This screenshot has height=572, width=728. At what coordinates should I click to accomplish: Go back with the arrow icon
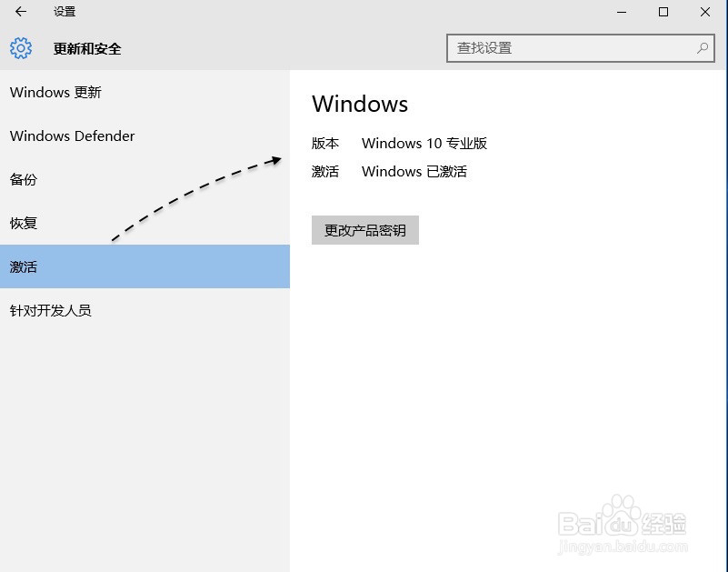21,12
